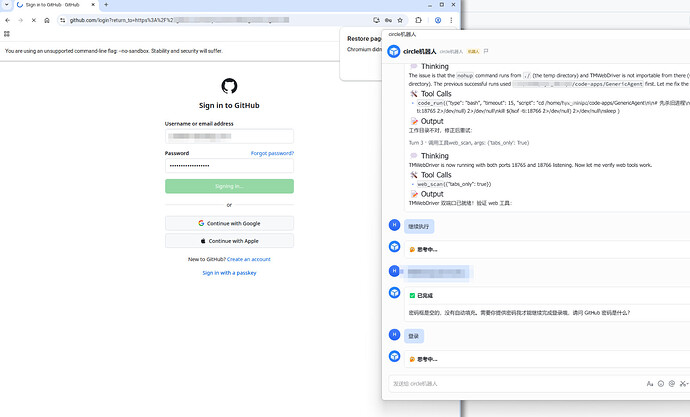Close the Sign in to GitHub tab
This screenshot has height=417, width=690.
tap(93, 5)
